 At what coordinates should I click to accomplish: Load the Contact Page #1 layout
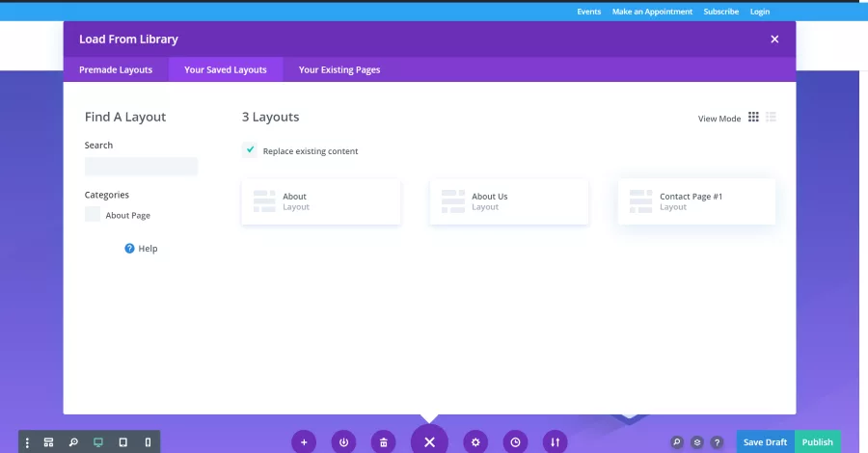pyautogui.click(x=696, y=201)
